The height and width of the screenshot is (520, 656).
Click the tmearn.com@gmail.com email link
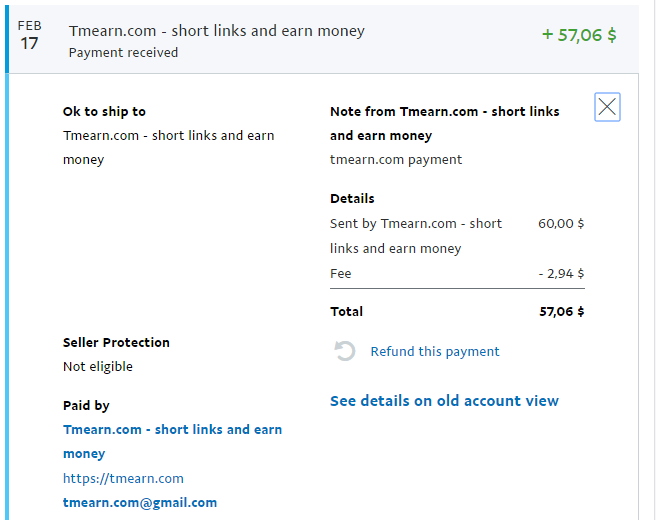point(139,503)
